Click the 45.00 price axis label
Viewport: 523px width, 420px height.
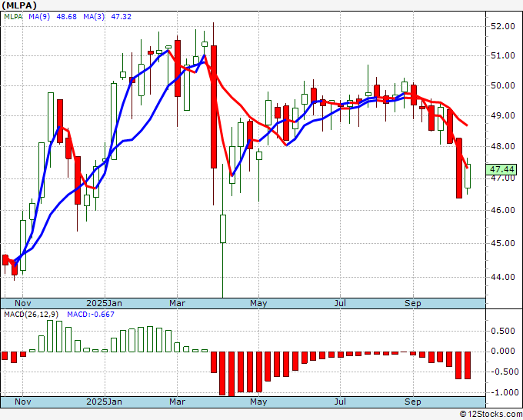[503, 243]
